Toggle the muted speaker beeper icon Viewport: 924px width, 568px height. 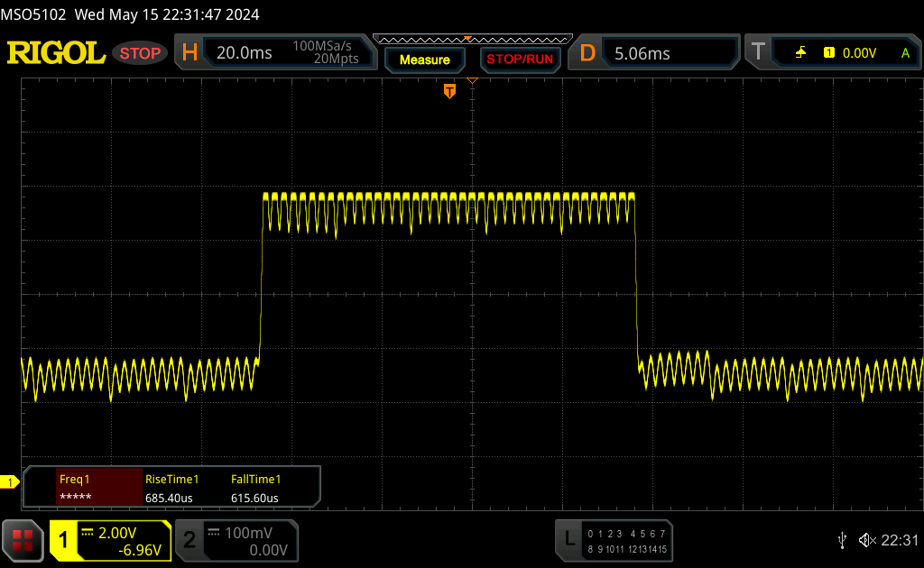(867, 539)
